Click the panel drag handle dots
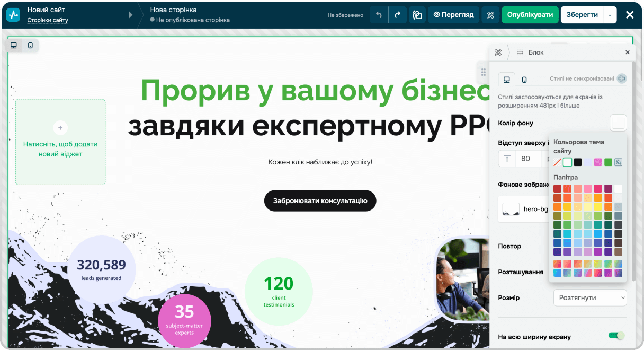 (483, 72)
